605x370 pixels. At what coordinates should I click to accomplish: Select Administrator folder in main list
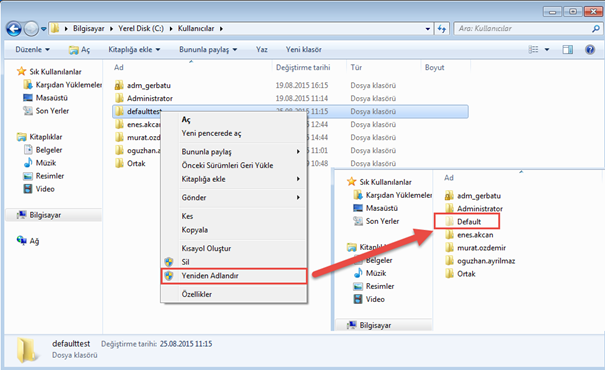click(144, 98)
